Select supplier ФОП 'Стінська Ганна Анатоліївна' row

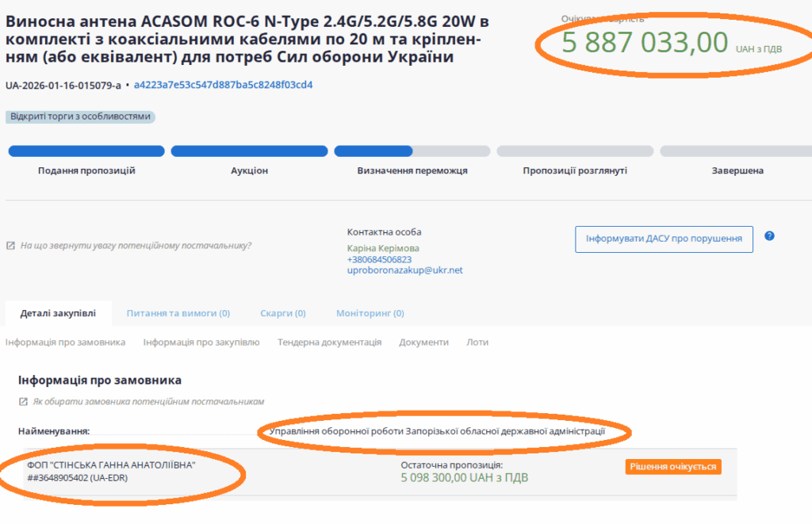(111, 472)
